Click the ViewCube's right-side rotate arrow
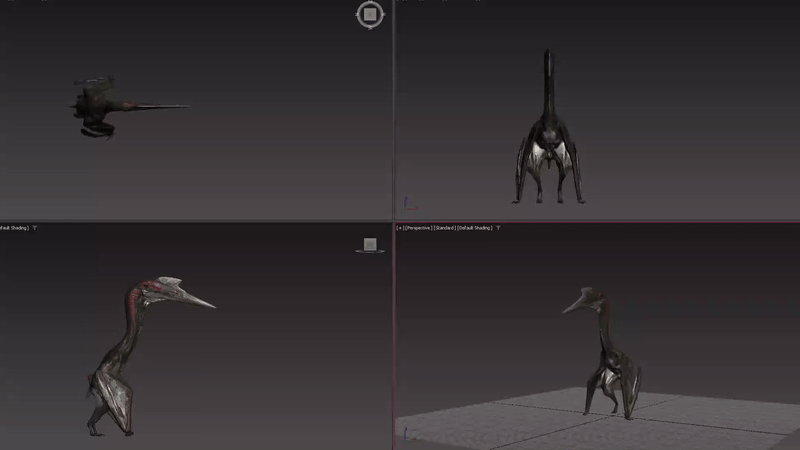800x450 pixels. tap(382, 14)
